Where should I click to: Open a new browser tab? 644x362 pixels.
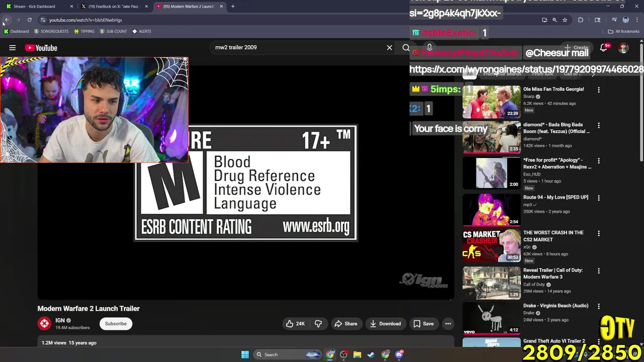click(232, 7)
